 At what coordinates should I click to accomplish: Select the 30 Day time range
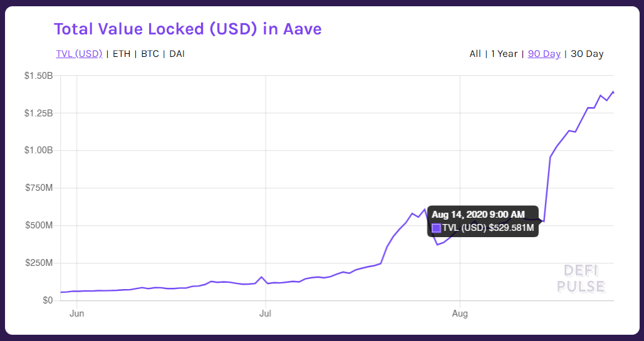(x=587, y=54)
